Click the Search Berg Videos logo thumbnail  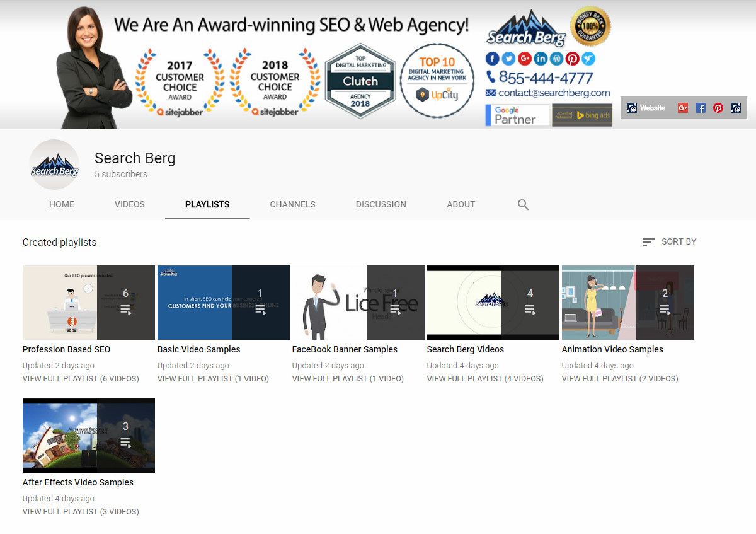[493, 303]
